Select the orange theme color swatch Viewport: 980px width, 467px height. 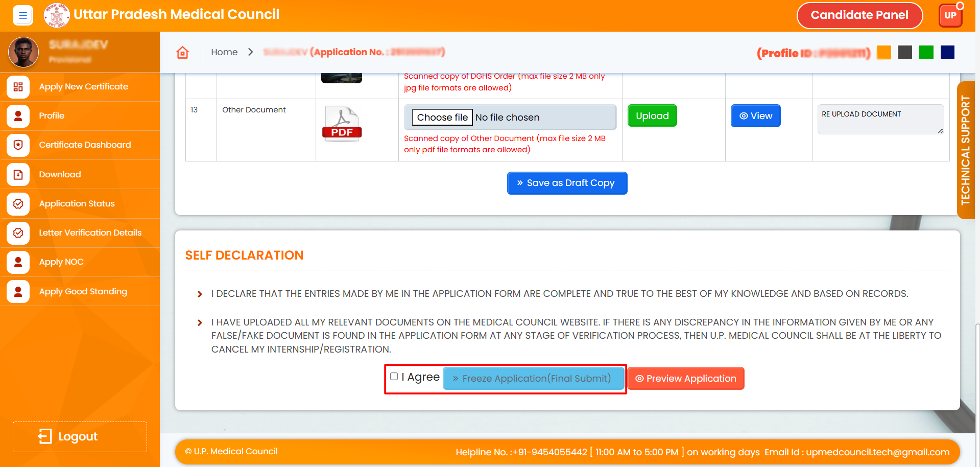[883, 53]
